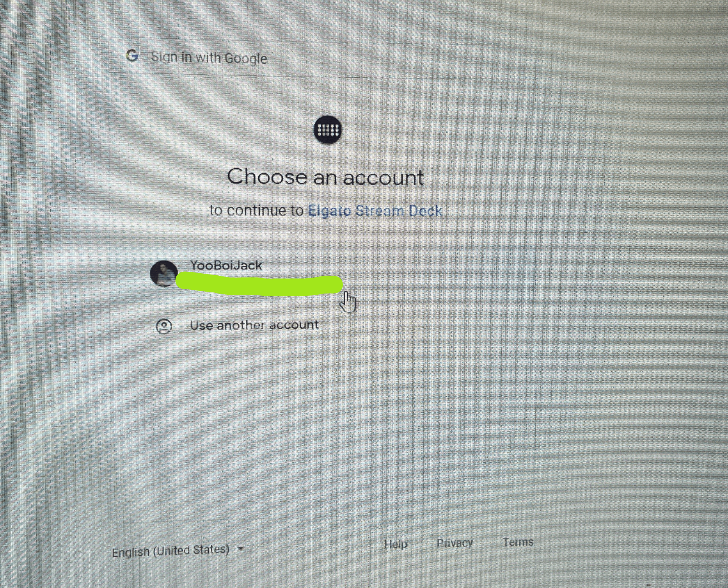Click the person icon beside Use another account

(164, 326)
